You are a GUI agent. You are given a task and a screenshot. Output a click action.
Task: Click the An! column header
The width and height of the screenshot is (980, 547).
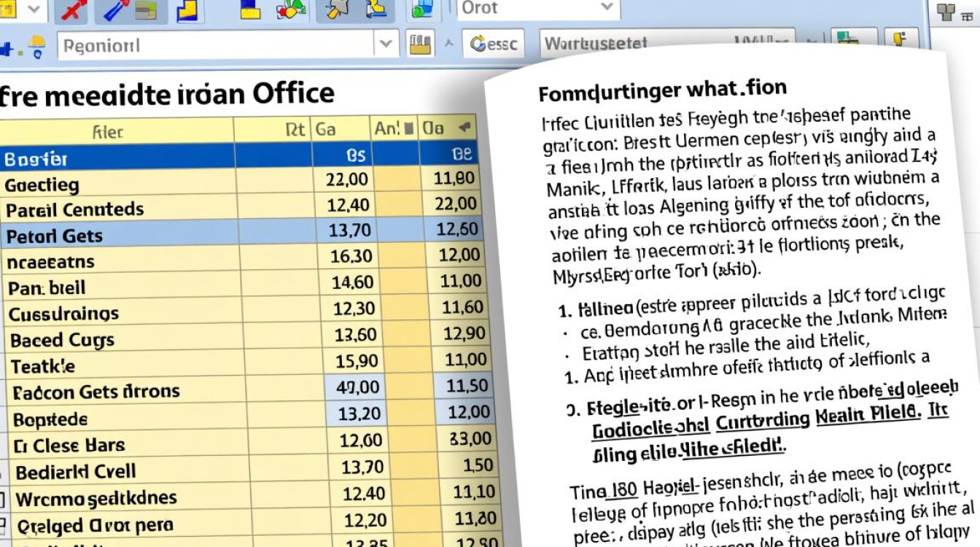coord(394,129)
